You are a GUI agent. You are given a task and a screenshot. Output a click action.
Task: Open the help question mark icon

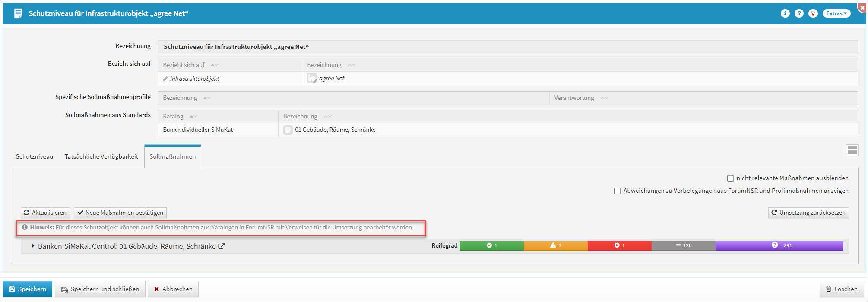tap(799, 13)
